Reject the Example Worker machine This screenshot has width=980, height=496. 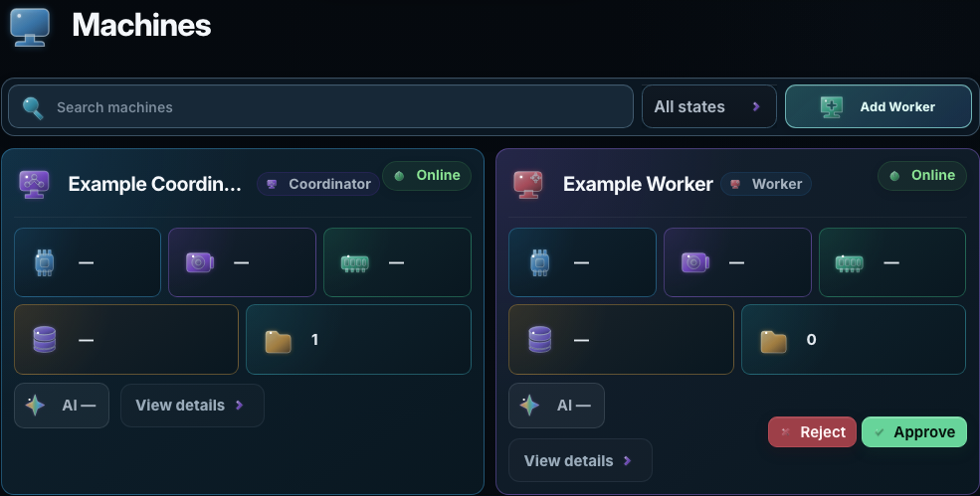tap(812, 431)
